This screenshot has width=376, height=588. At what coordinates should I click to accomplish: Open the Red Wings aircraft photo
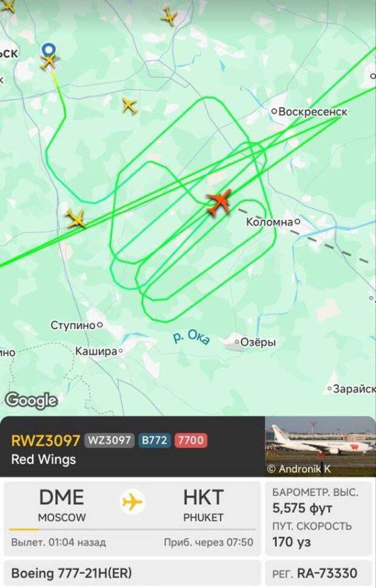click(x=321, y=446)
